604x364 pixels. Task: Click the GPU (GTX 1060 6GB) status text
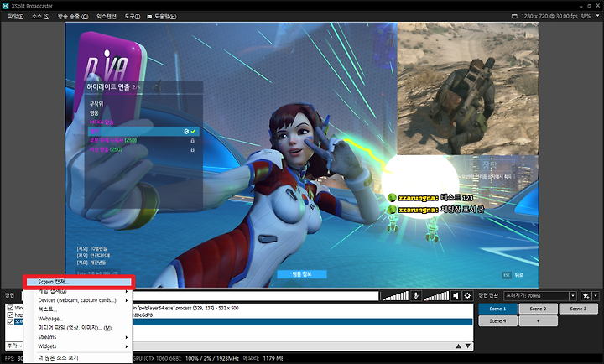pyautogui.click(x=157, y=358)
